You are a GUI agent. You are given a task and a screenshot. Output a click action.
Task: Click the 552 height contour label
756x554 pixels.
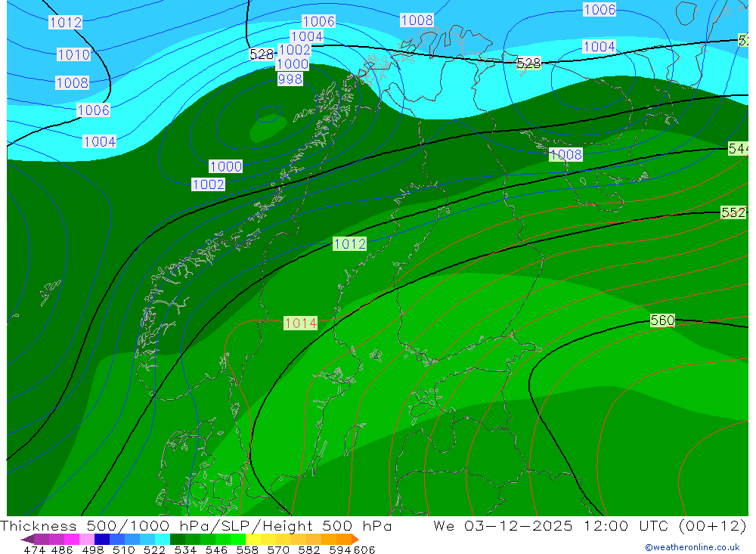coord(733,212)
